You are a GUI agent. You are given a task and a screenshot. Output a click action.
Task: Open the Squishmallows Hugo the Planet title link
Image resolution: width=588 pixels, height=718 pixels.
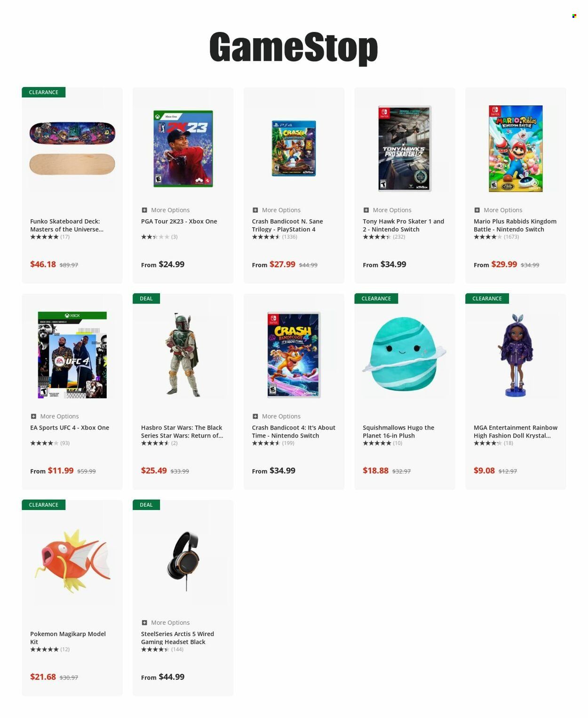(x=398, y=431)
